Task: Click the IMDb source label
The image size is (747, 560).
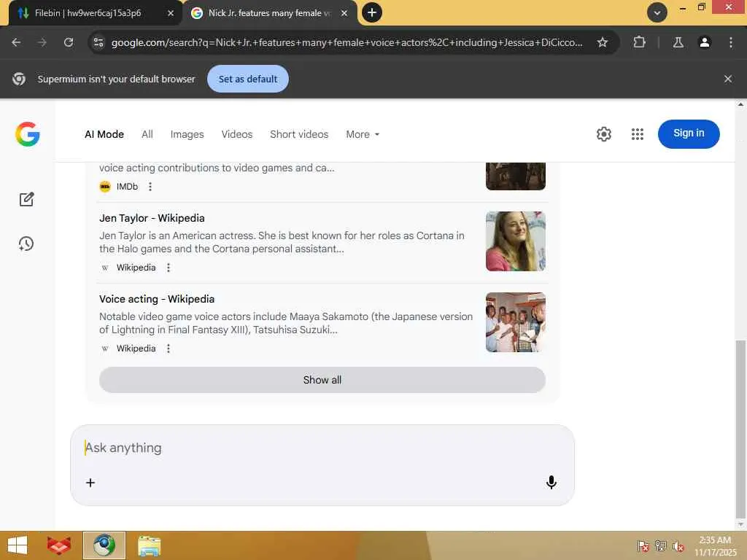Action: (127, 187)
